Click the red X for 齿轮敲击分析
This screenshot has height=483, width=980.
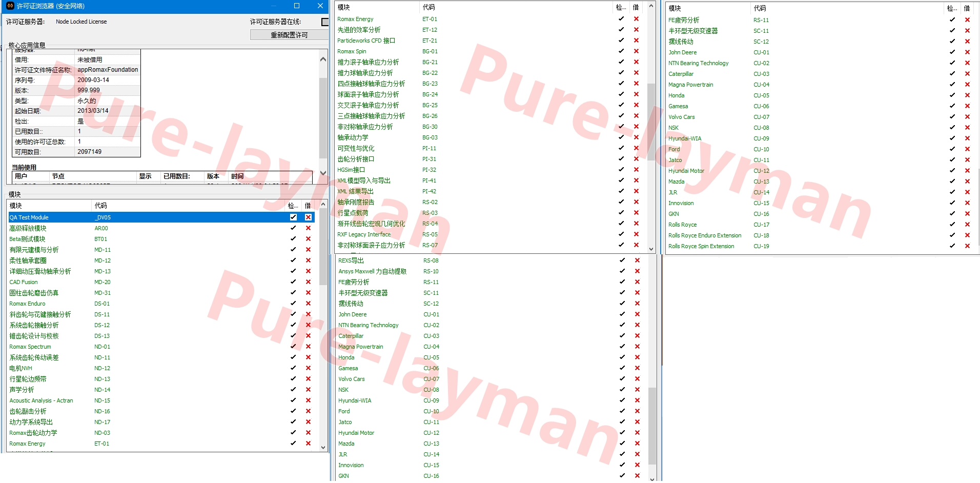[308, 411]
